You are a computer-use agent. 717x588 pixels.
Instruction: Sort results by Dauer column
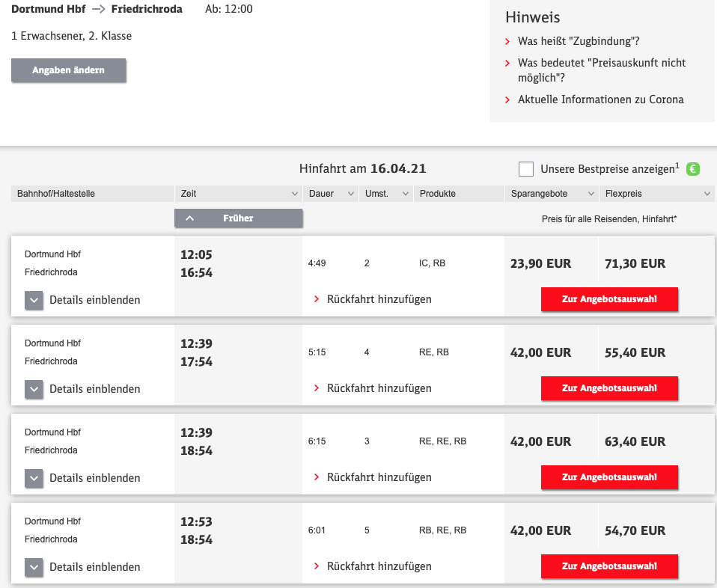330,194
